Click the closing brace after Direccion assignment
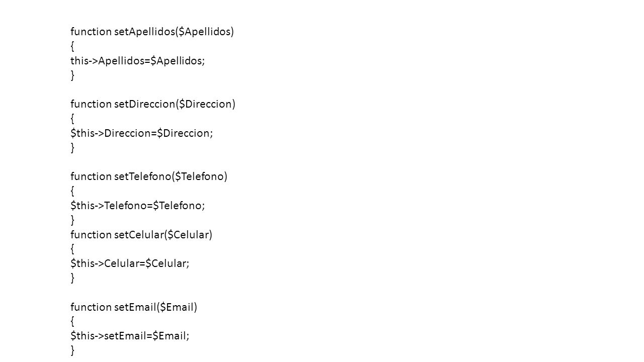This screenshot has height=362, width=644. [72, 148]
